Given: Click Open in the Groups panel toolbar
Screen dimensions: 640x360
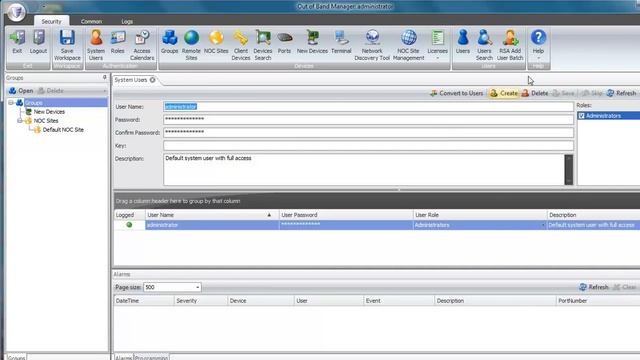Looking at the screenshot, I should [x=21, y=91].
